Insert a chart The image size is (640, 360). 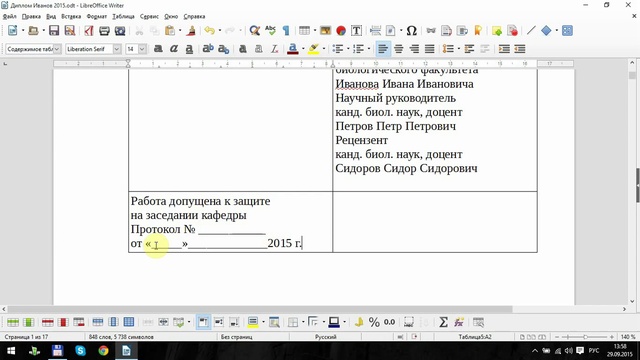[341, 31]
